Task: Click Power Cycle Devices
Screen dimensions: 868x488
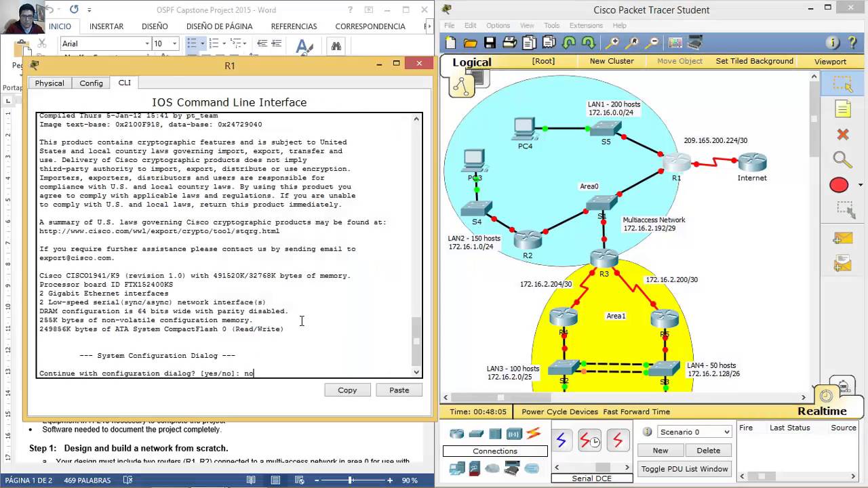Action: 559,411
